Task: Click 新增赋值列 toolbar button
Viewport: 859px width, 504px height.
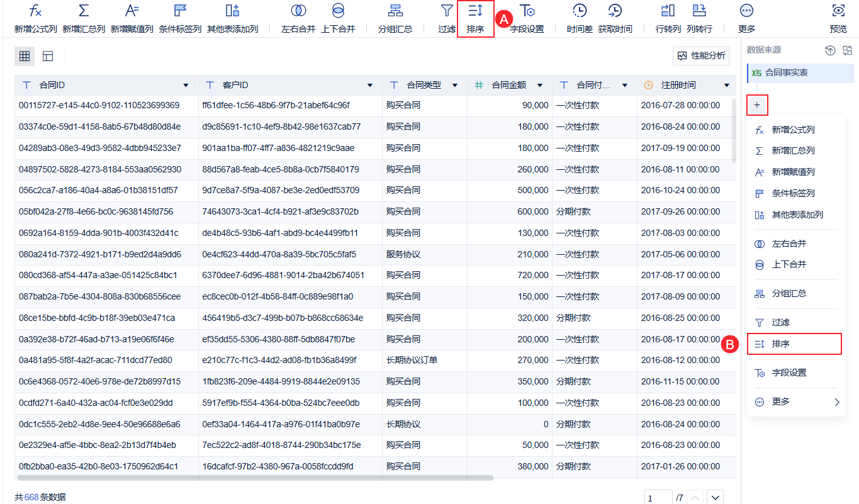Action: 132,18
